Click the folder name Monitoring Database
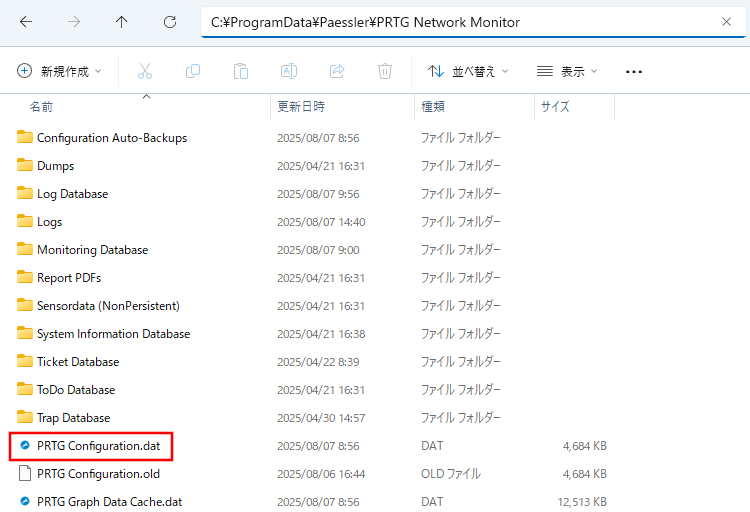 (93, 250)
